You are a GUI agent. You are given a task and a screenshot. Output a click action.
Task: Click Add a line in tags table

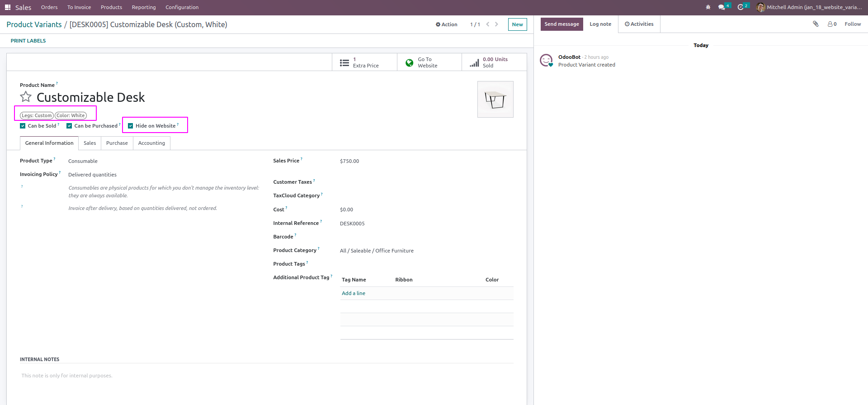coord(354,293)
